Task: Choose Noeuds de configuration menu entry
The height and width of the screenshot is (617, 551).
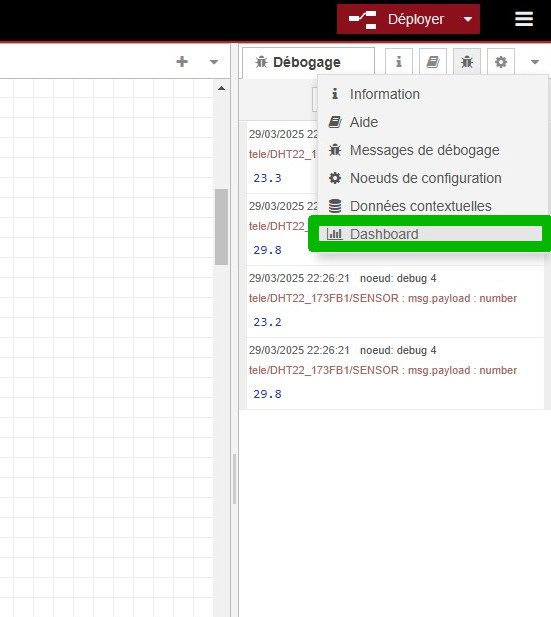Action: coord(433,178)
